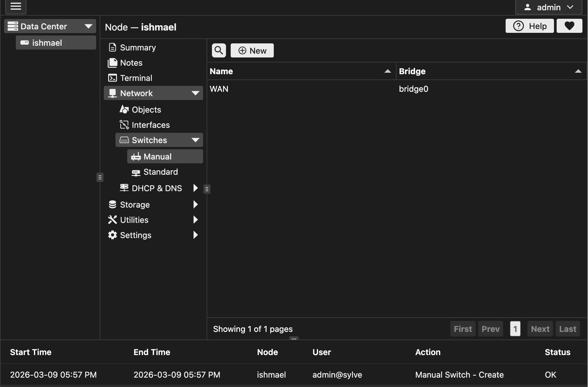Open Summary via its document icon
Screen dimensions: 588x387
click(x=113, y=47)
